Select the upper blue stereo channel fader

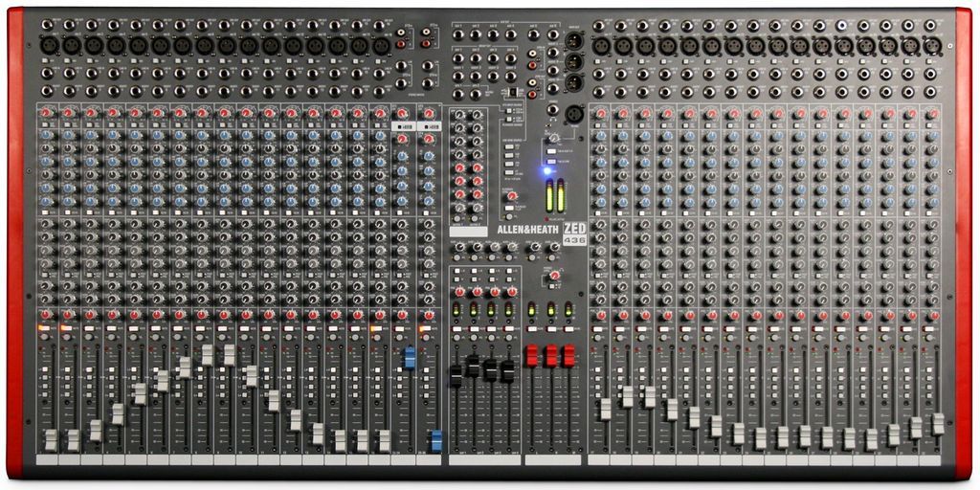coord(410,358)
